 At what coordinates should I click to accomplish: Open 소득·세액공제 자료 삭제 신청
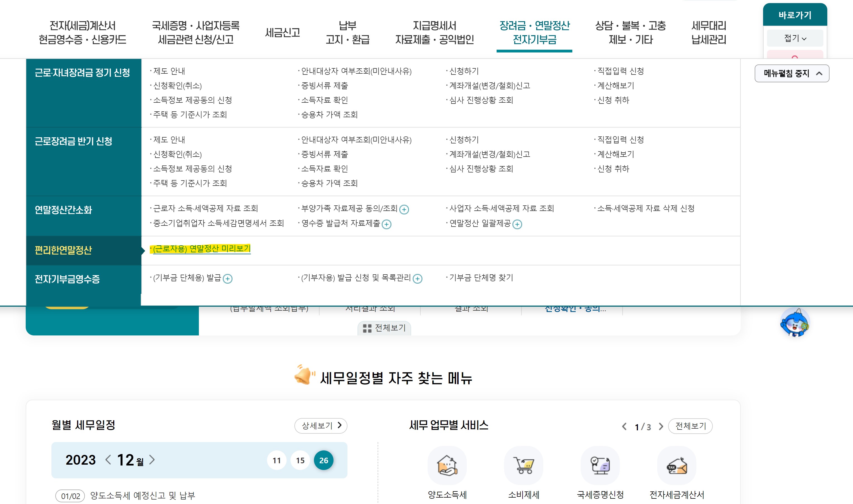pos(646,208)
